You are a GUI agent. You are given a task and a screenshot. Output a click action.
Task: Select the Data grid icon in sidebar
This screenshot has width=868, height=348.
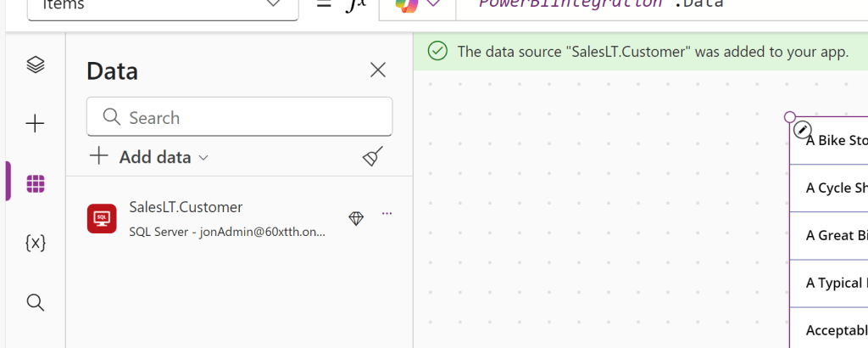[36, 183]
